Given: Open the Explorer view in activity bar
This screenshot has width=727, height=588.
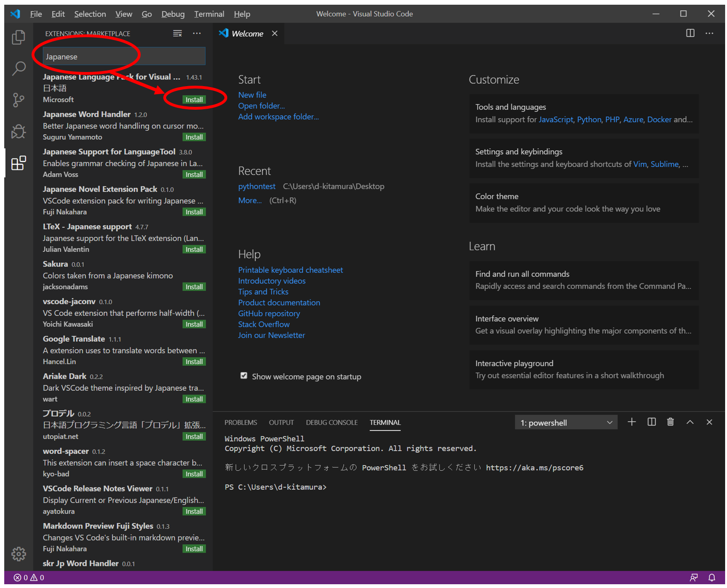Looking at the screenshot, I should point(18,37).
